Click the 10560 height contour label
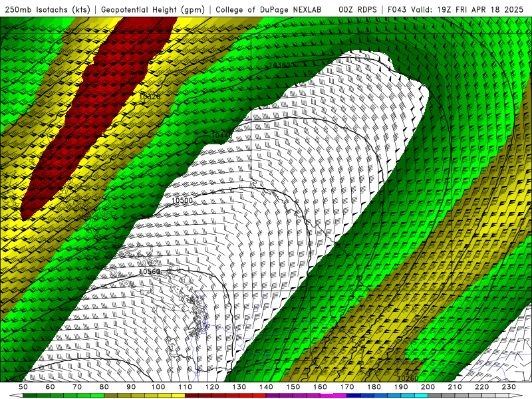The image size is (532, 399). (150, 272)
